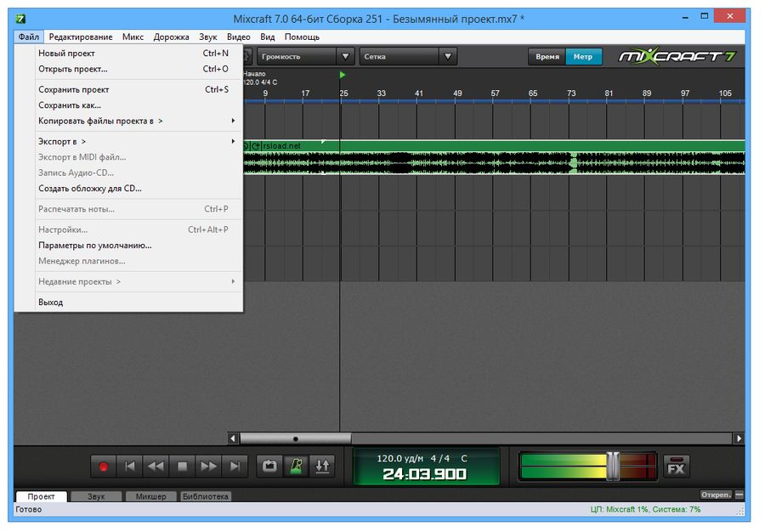The image size is (765, 532).
Task: Switch timeline display to Время
Action: click(x=547, y=57)
